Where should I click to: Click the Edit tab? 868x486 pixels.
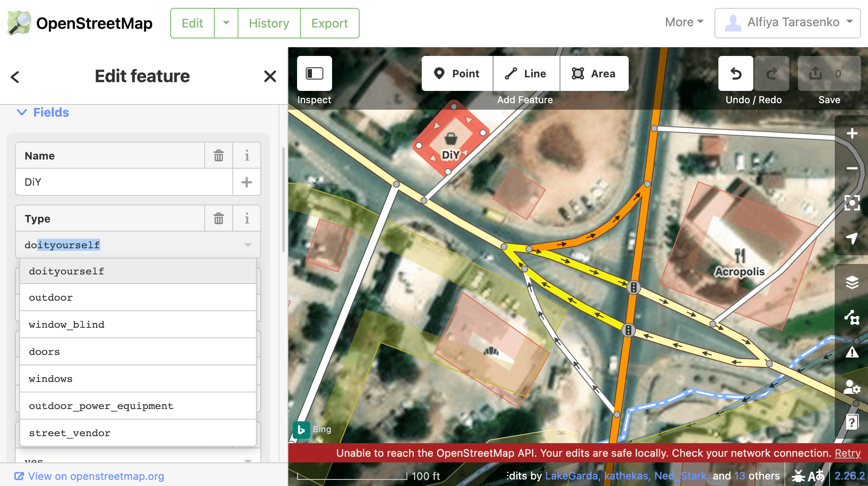[x=192, y=23]
